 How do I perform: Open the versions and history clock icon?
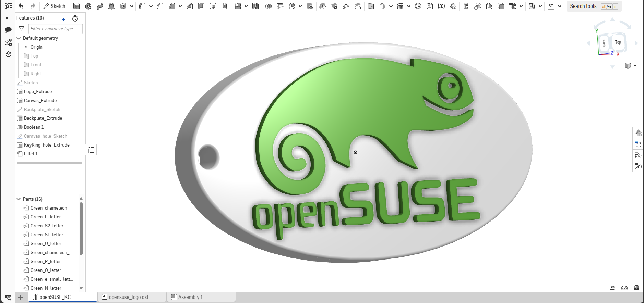(x=8, y=54)
